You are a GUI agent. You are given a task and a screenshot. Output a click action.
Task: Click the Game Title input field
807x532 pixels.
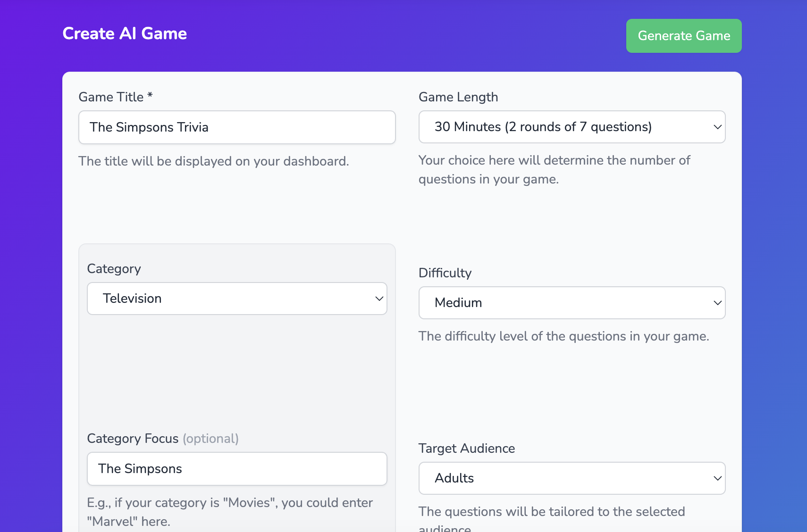tap(237, 127)
